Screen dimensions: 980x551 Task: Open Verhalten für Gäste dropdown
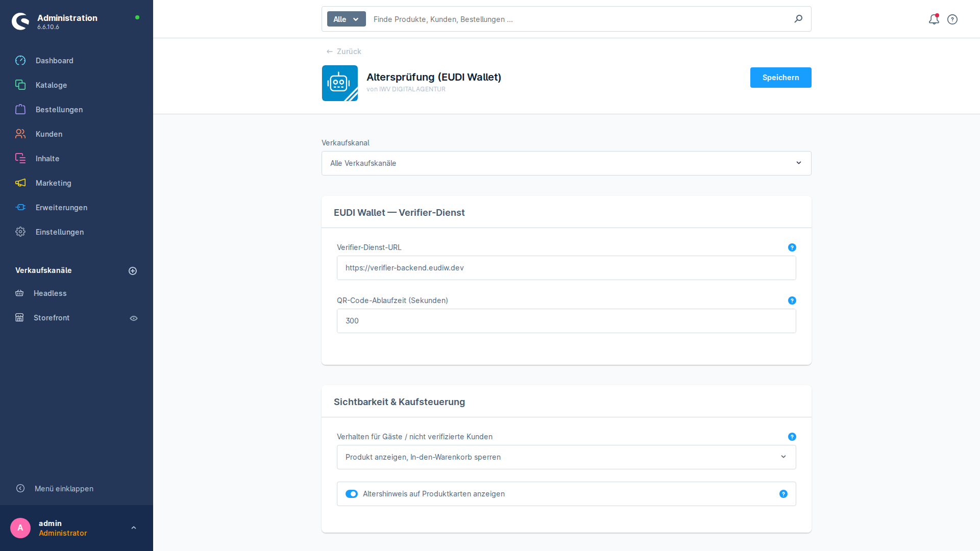(567, 457)
